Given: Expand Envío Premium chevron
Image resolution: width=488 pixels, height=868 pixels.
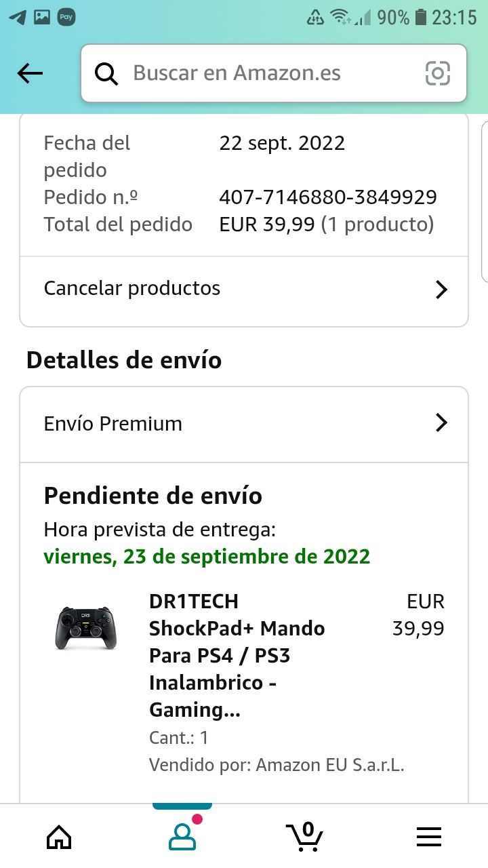Looking at the screenshot, I should pyautogui.click(x=441, y=423).
